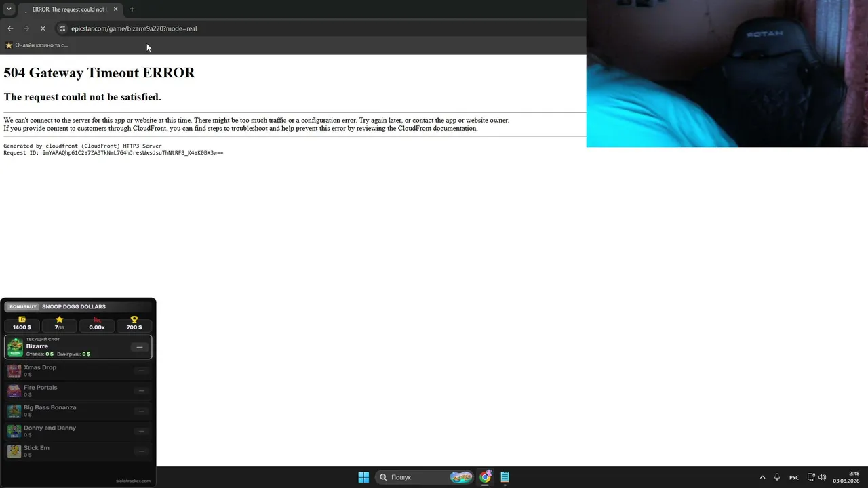This screenshot has height=488, width=868.
Task: Open Chrome from the taskbar
Action: 485,477
